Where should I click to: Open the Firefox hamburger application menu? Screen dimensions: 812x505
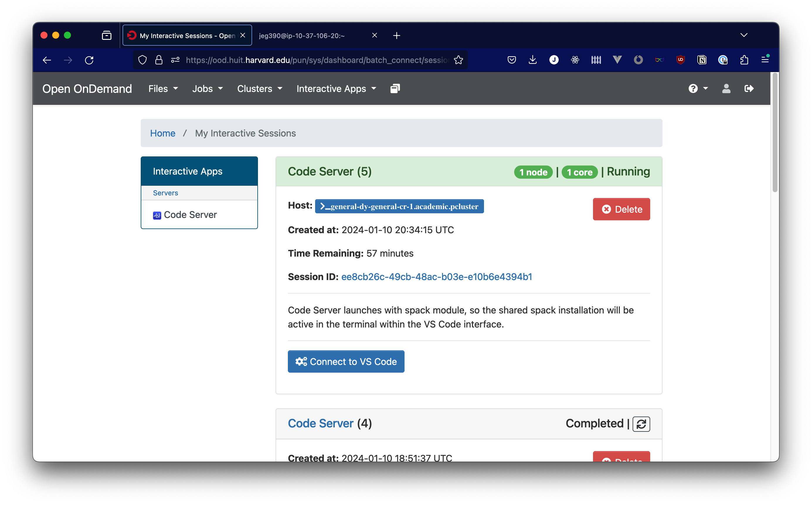pos(765,60)
